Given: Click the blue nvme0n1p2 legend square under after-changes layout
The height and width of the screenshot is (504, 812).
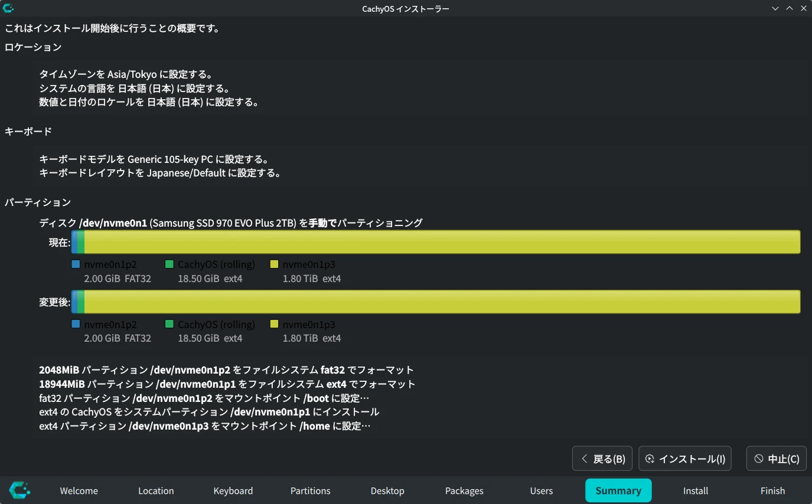Looking at the screenshot, I should [x=76, y=324].
